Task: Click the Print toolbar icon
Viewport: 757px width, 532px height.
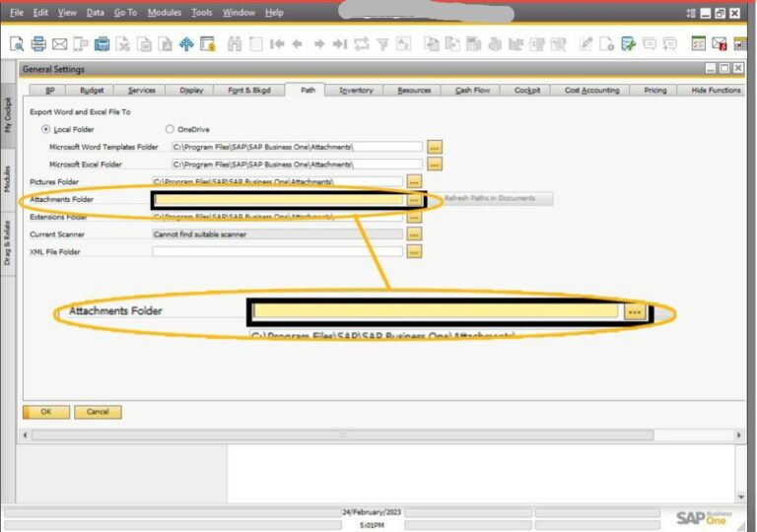Action: pos(38,44)
